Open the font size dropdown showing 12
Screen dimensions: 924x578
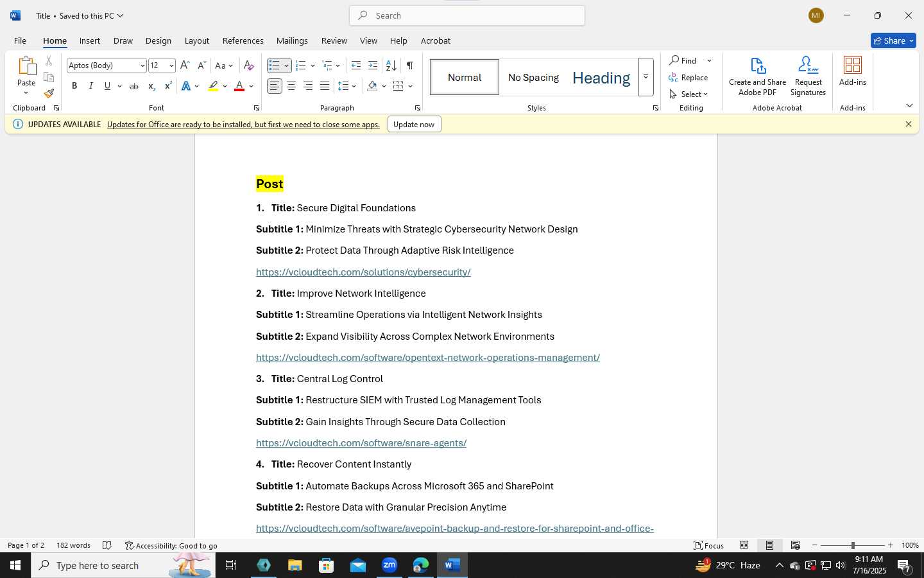(x=171, y=66)
